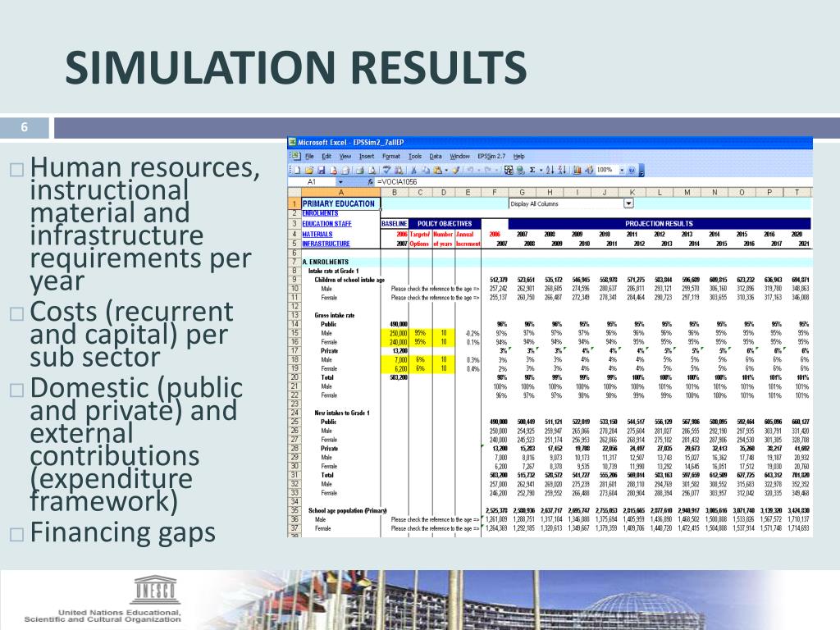Click the Excel workbook icon left of File
This screenshot has height=630, width=840.
pos(295,157)
